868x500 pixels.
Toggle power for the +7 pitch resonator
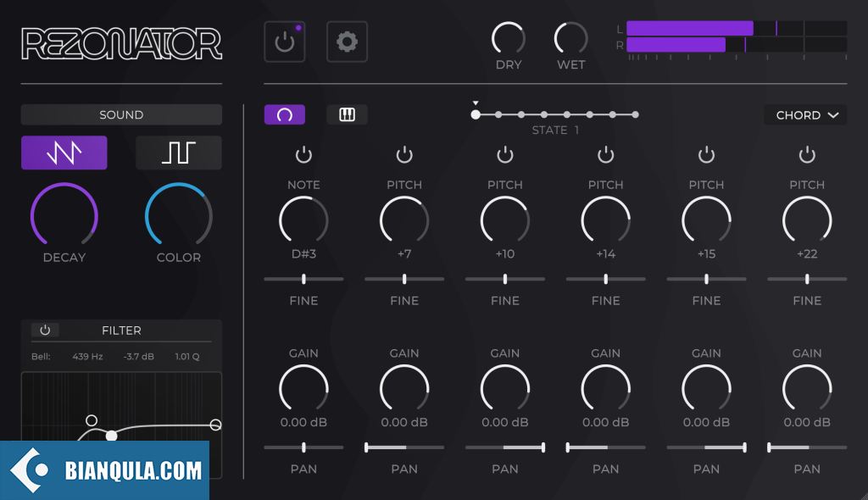(x=404, y=154)
